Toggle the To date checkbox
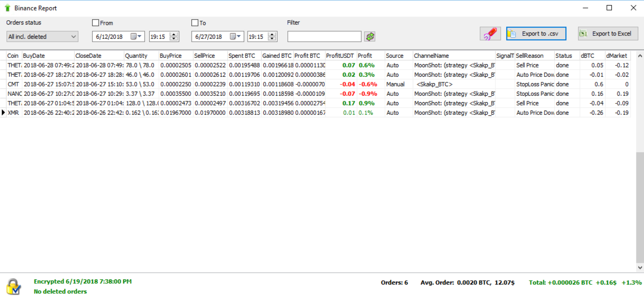The height and width of the screenshot is (298, 644). point(195,23)
